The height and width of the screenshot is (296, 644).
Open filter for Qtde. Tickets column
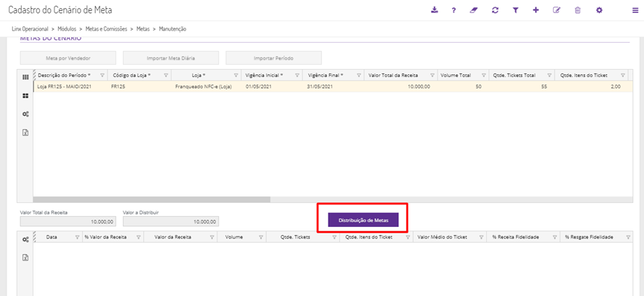click(x=335, y=237)
